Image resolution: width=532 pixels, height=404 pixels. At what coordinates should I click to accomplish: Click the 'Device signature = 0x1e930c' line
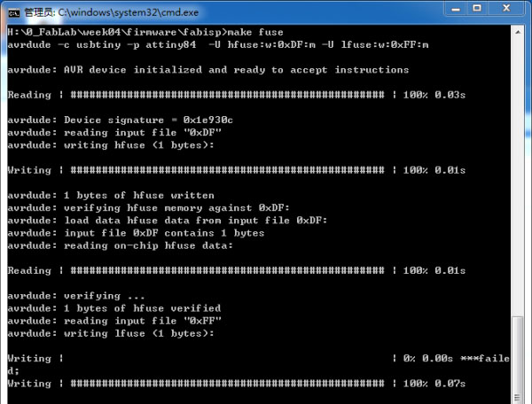121,120
